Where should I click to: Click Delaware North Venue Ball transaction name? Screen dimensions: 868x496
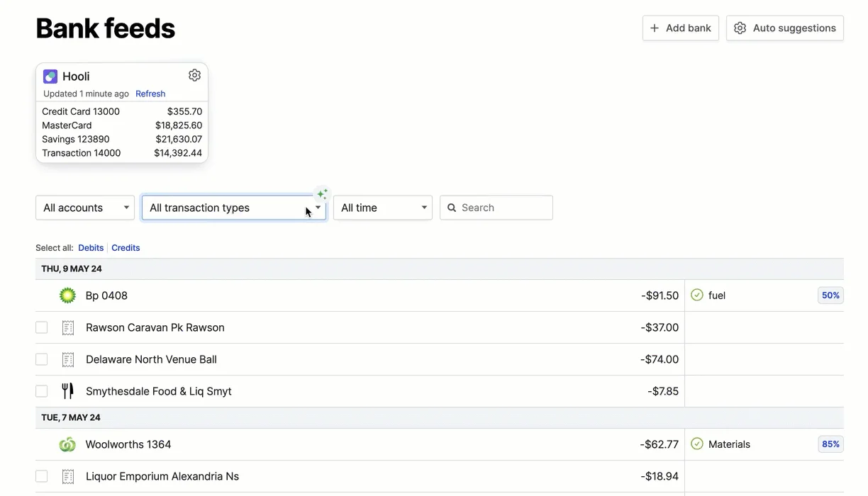(151, 359)
